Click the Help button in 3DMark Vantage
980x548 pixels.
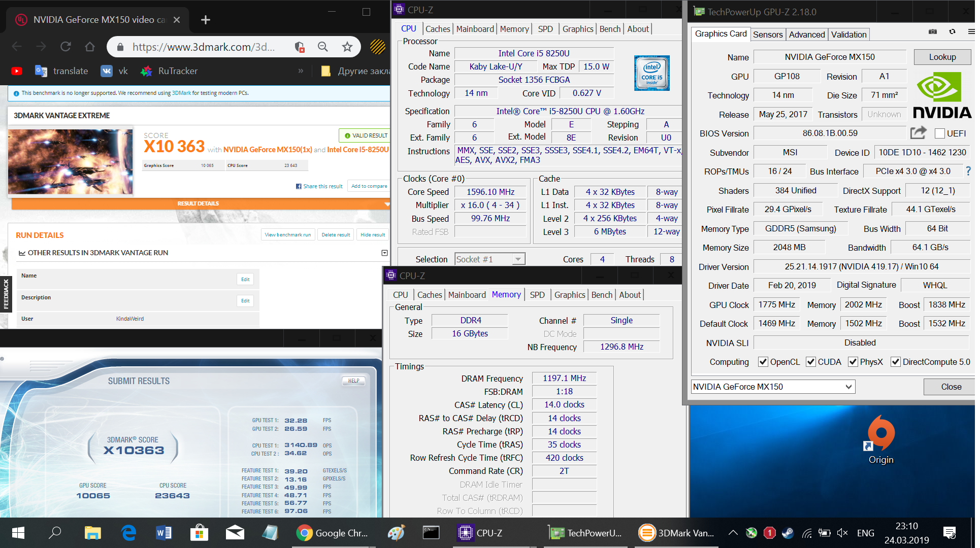tap(354, 381)
